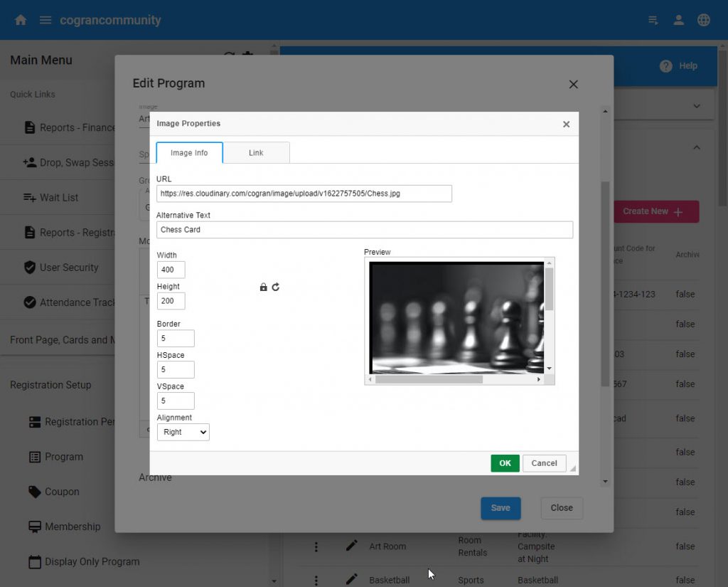Open Coupon in Main Menu
This screenshot has width=728, height=587.
[x=62, y=492]
